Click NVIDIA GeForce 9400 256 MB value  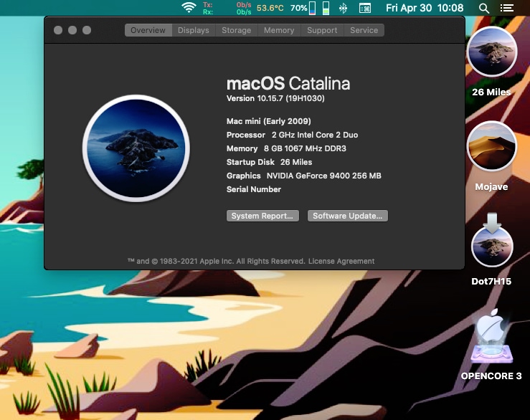[x=324, y=176]
